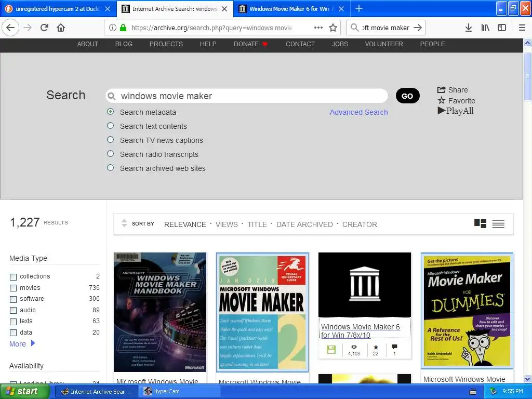Viewport: 532px width, 399px height.
Task: Select Search radio transcripts option
Action: (110, 154)
